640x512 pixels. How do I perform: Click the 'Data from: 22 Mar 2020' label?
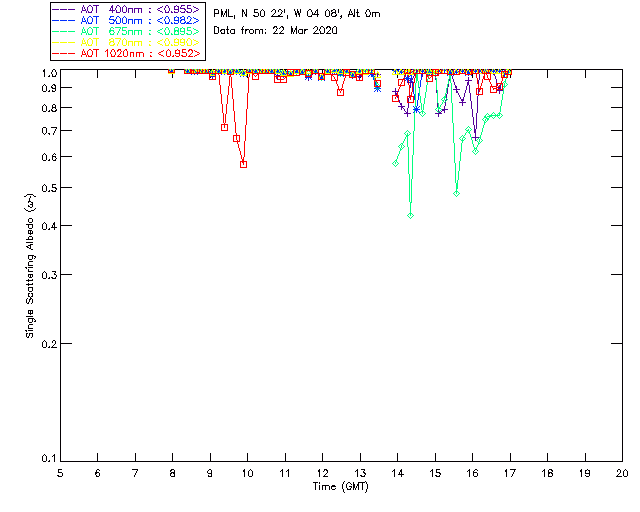(x=275, y=31)
